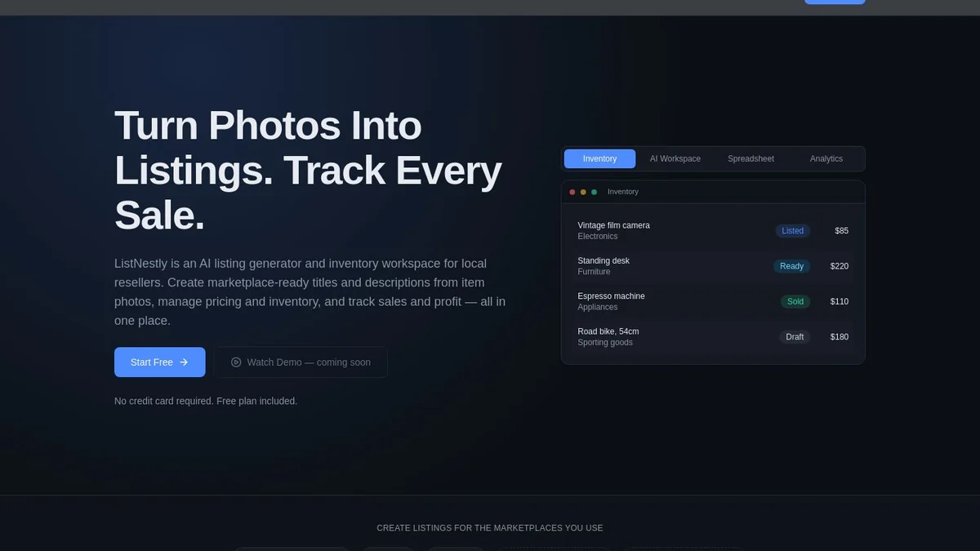The image size is (980, 551).
Task: Click the blue button in top bar
Action: click(835, 2)
